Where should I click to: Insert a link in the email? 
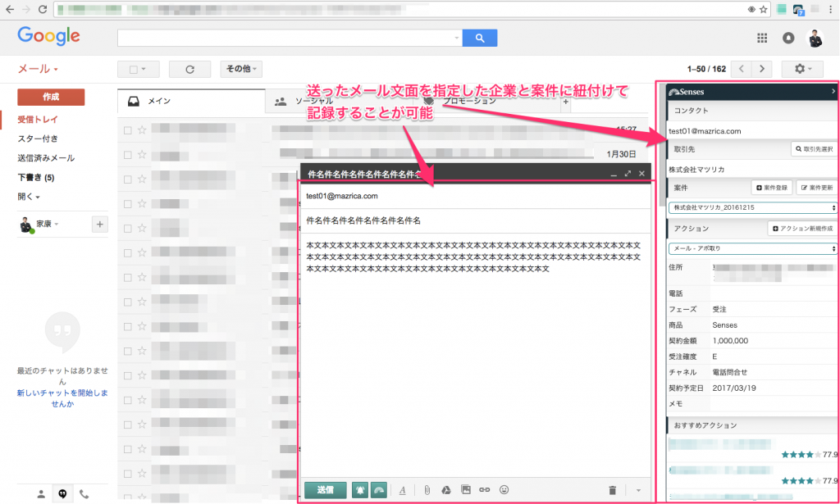pyautogui.click(x=485, y=490)
